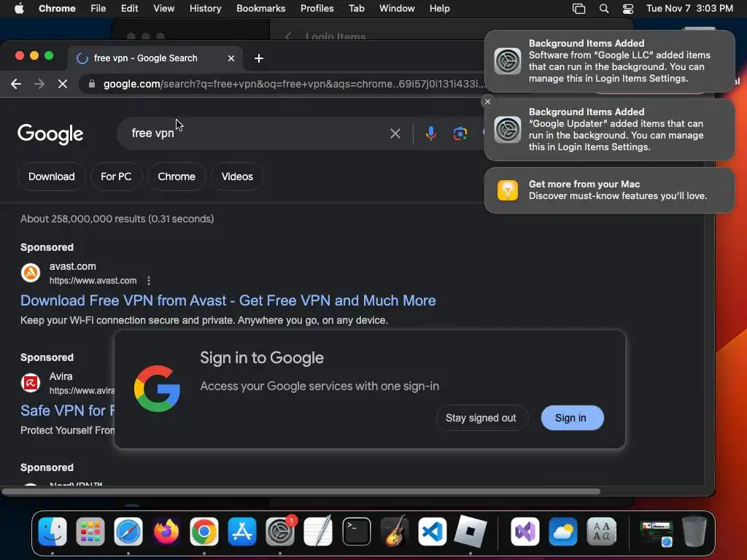
Task: Open TextEdit from the Dock
Action: coord(318,532)
